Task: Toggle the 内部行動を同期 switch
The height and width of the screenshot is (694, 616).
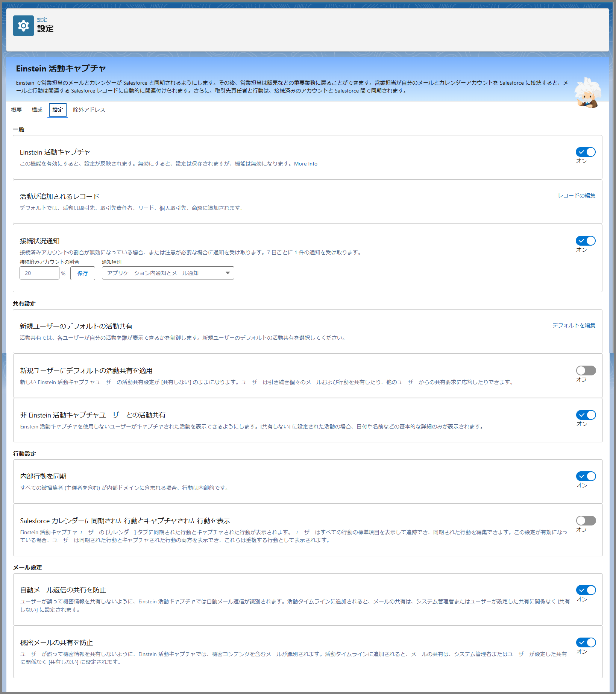Action: (x=586, y=476)
